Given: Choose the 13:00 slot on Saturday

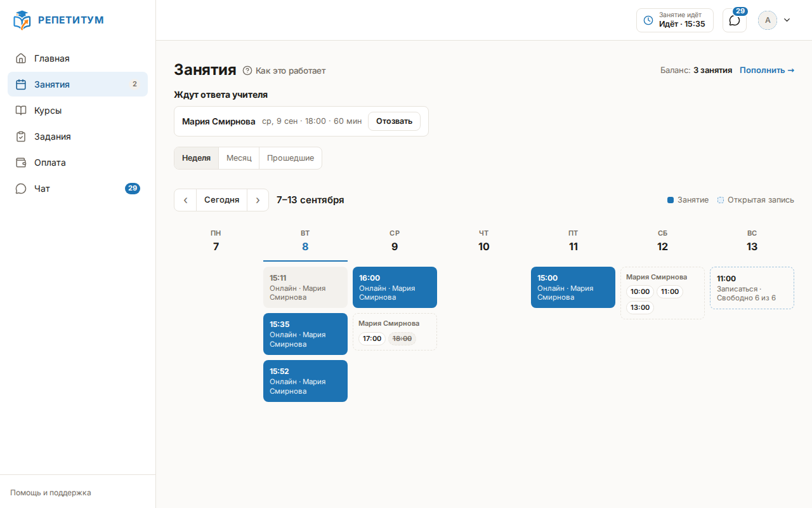Looking at the screenshot, I should point(639,307).
